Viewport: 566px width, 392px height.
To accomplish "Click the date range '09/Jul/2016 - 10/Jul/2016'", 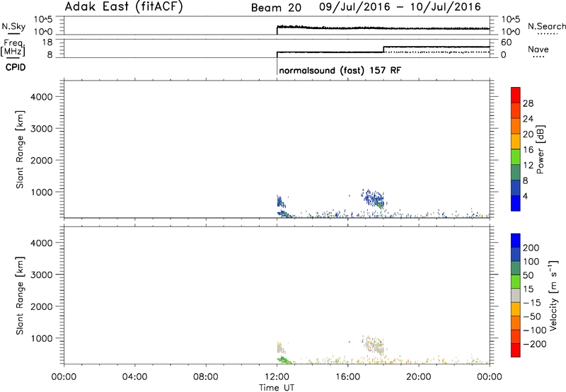I will pyautogui.click(x=400, y=7).
